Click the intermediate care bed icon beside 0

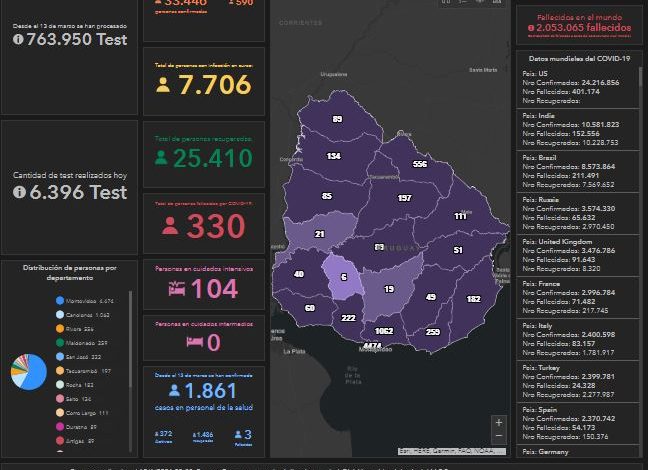195,341
